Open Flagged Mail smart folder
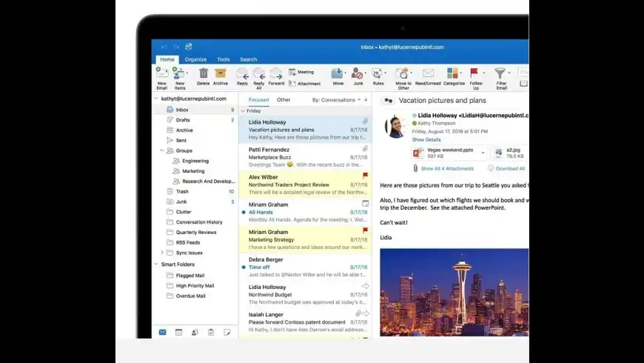 [x=195, y=276]
